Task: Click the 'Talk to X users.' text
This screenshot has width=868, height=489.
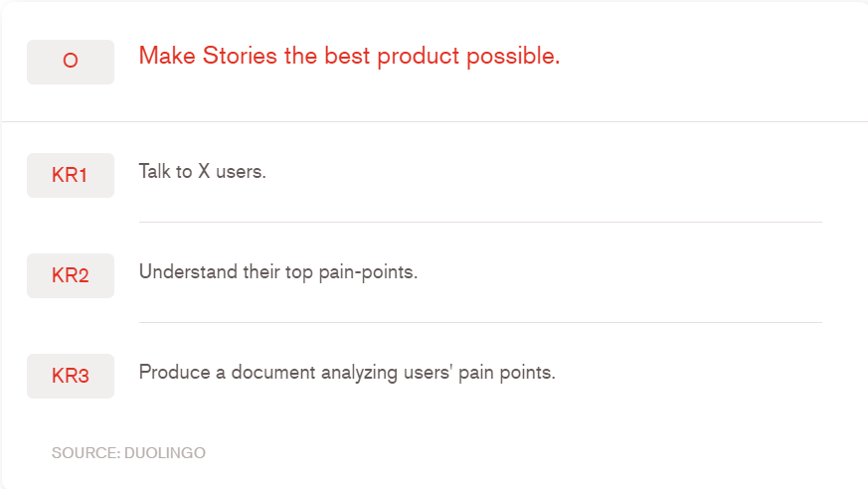Action: click(x=203, y=171)
